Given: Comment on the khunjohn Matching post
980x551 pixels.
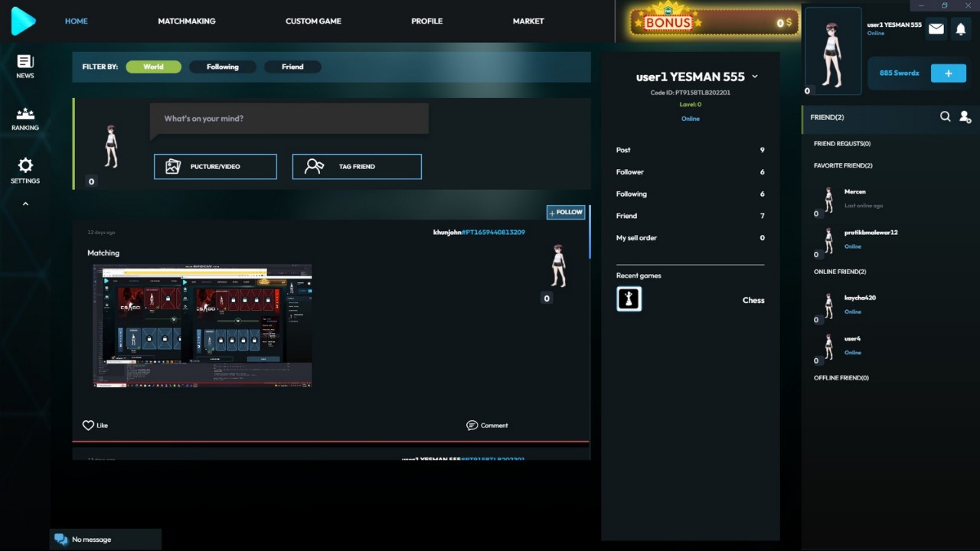Looking at the screenshot, I should (x=487, y=425).
